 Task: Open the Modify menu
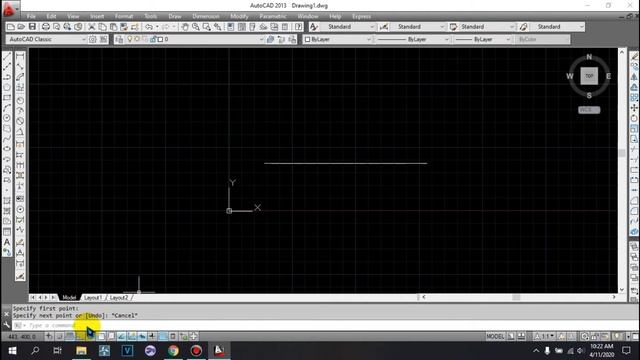coord(239,16)
